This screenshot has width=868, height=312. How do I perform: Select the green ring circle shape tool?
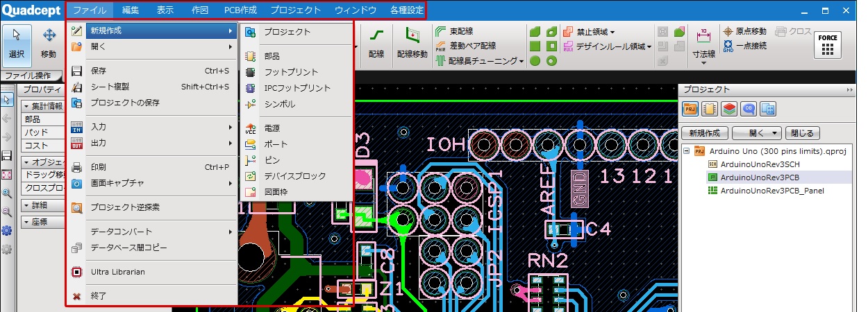coord(551,61)
